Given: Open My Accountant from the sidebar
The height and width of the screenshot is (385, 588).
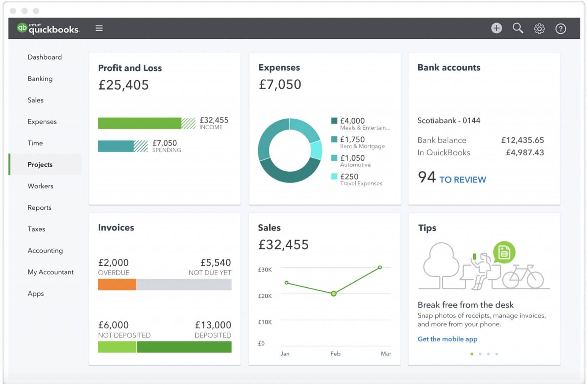Looking at the screenshot, I should click(51, 272).
